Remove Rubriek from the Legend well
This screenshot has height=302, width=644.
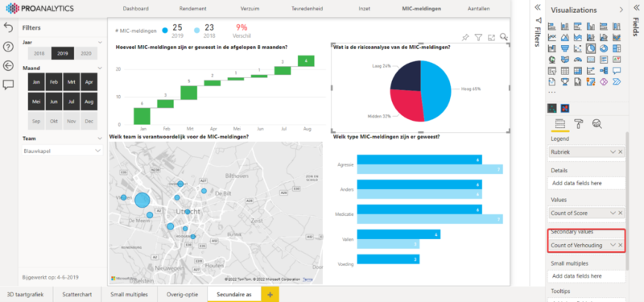click(x=621, y=151)
